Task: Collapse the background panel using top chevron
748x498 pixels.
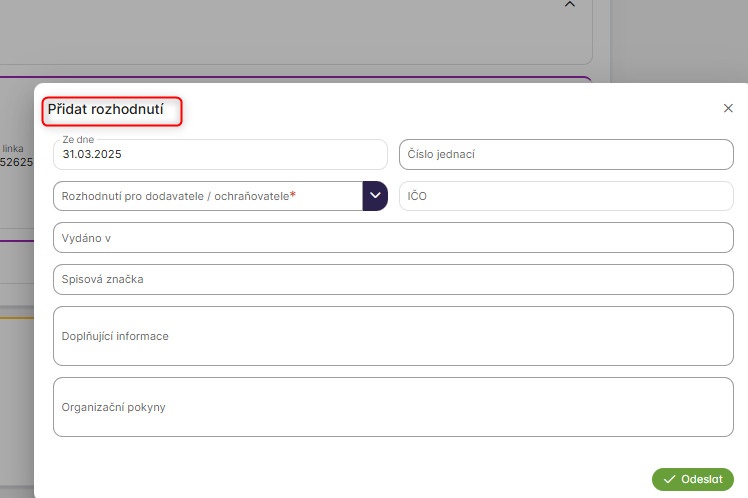Action: point(570,5)
